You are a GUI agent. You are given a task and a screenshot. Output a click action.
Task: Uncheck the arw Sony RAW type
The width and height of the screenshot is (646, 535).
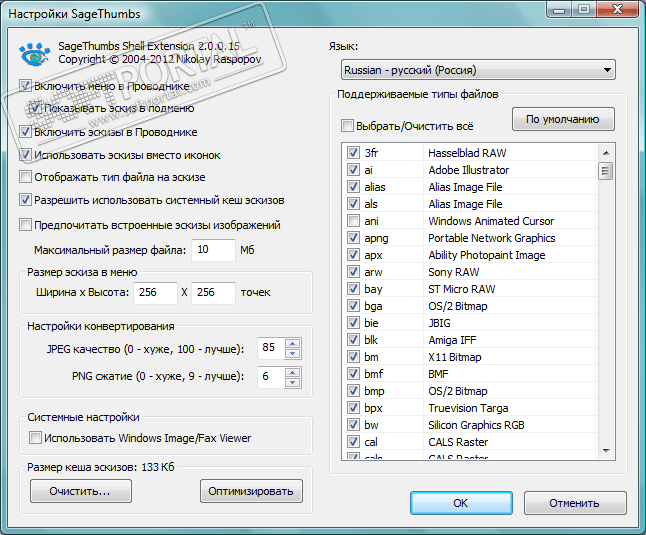point(353,271)
